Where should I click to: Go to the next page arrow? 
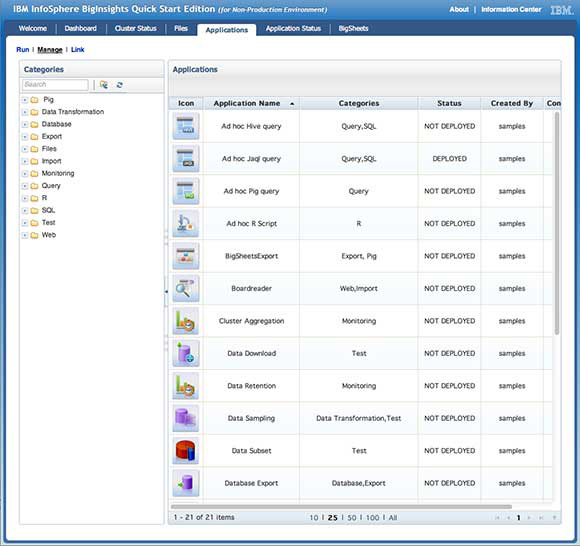[529, 518]
